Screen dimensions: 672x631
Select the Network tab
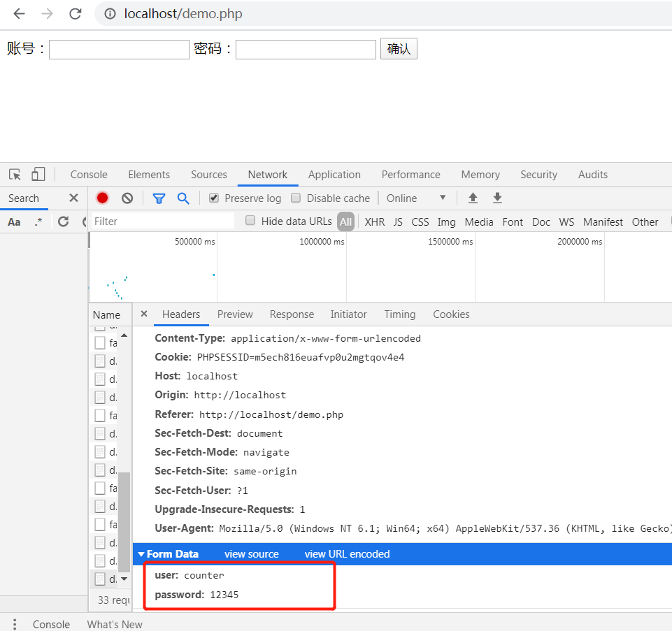267,175
